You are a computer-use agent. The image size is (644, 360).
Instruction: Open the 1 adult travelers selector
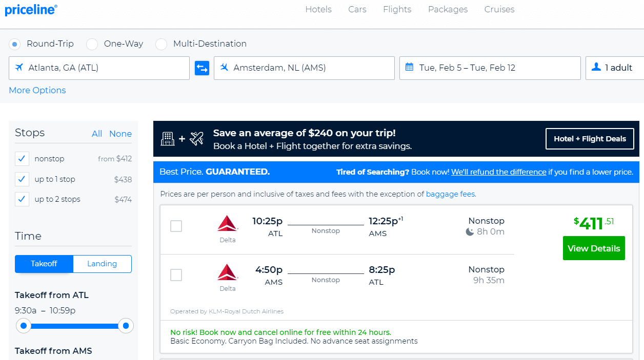coord(615,68)
